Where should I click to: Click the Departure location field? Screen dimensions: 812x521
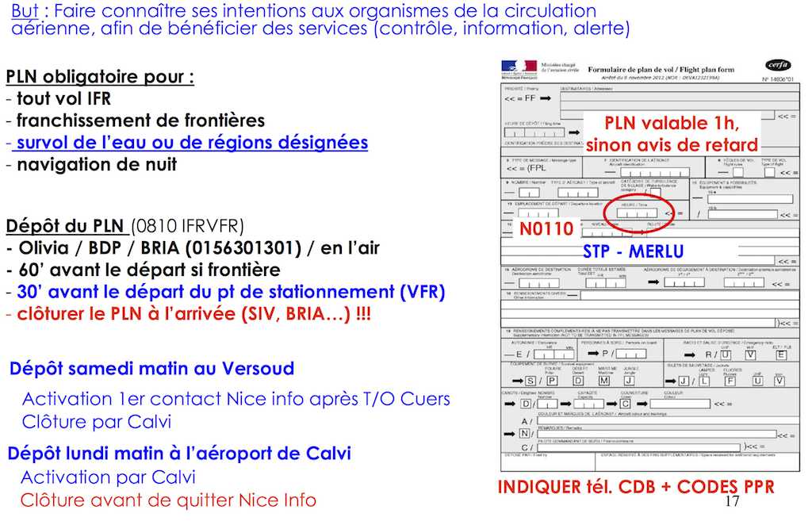538,213
